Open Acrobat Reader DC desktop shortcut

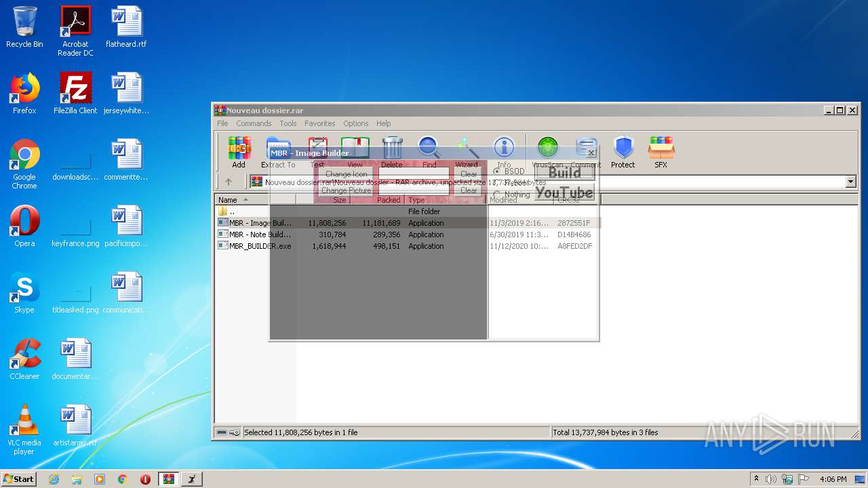click(75, 30)
